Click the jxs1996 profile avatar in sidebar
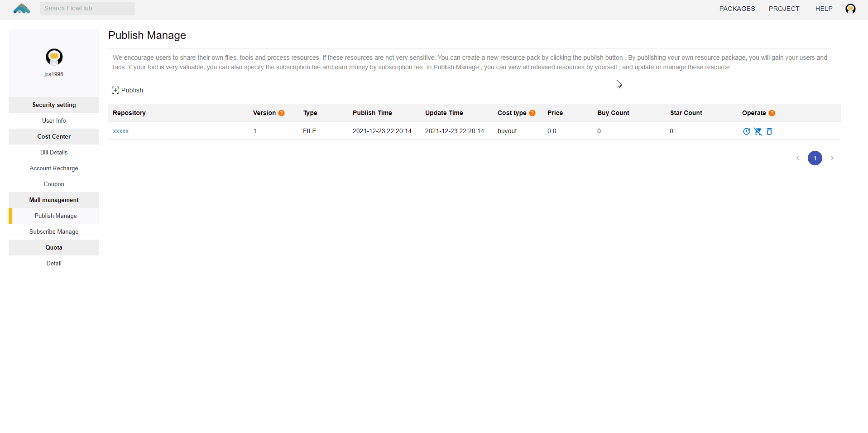The image size is (868, 433). tap(54, 57)
